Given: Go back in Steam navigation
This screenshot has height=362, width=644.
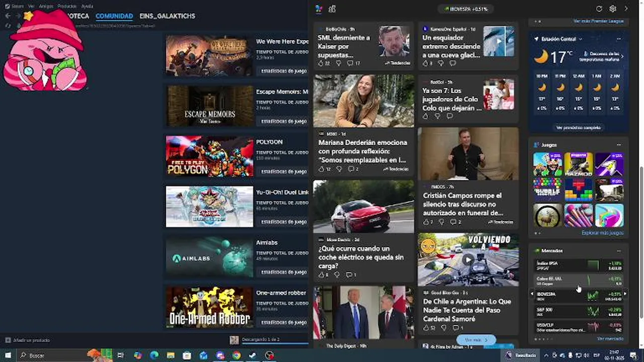Looking at the screenshot, I should click(8, 16).
